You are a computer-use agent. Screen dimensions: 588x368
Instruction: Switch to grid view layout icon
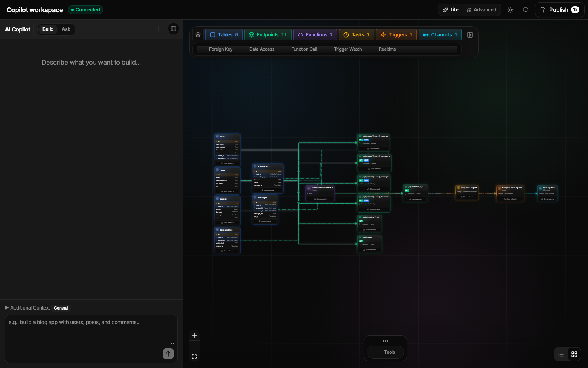tap(574, 354)
